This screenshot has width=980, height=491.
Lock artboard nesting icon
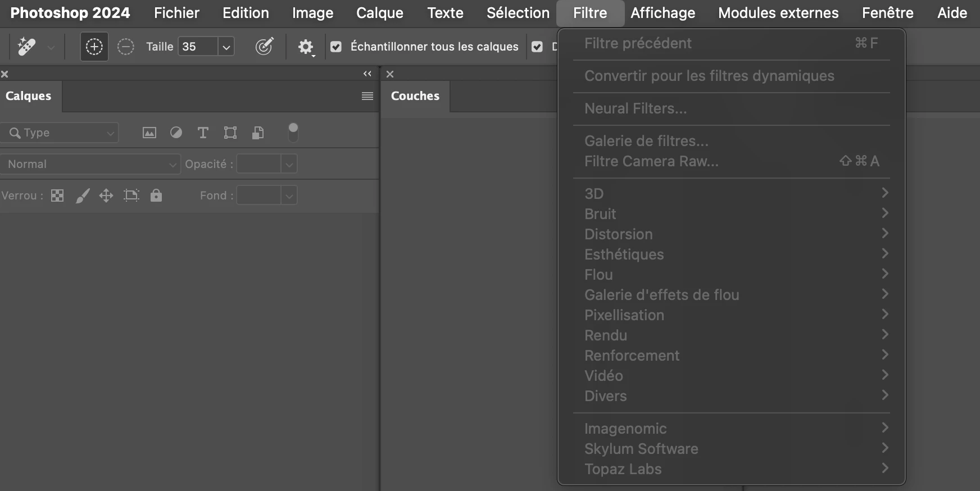[x=131, y=196]
